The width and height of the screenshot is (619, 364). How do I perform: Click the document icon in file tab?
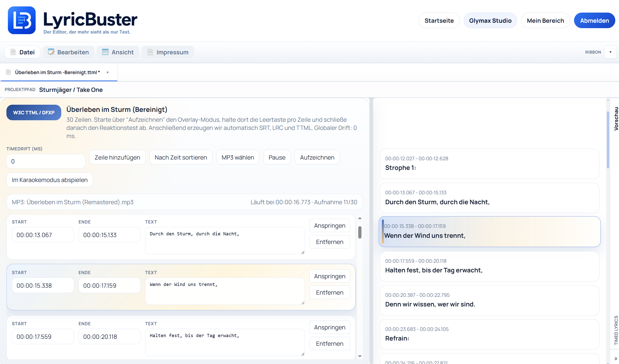point(8,72)
